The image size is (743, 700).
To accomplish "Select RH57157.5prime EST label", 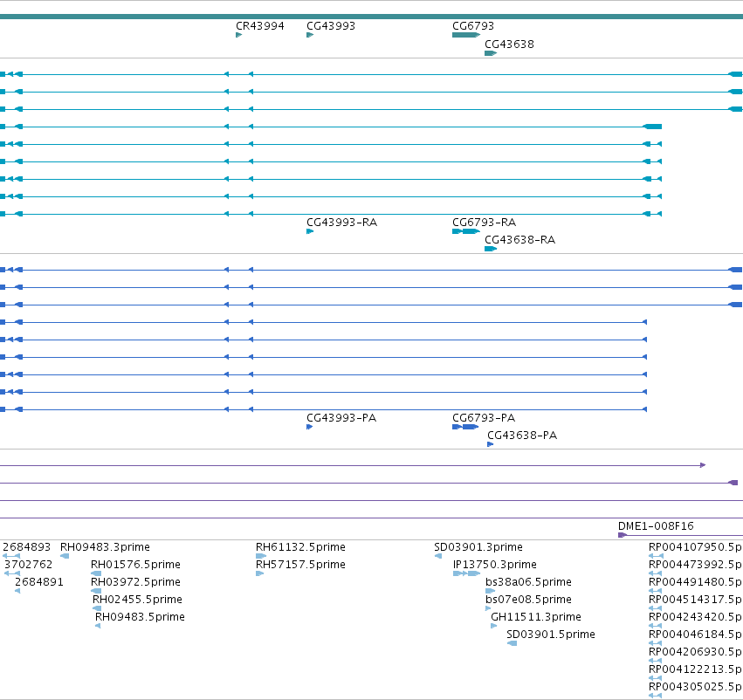I will 300,565.
